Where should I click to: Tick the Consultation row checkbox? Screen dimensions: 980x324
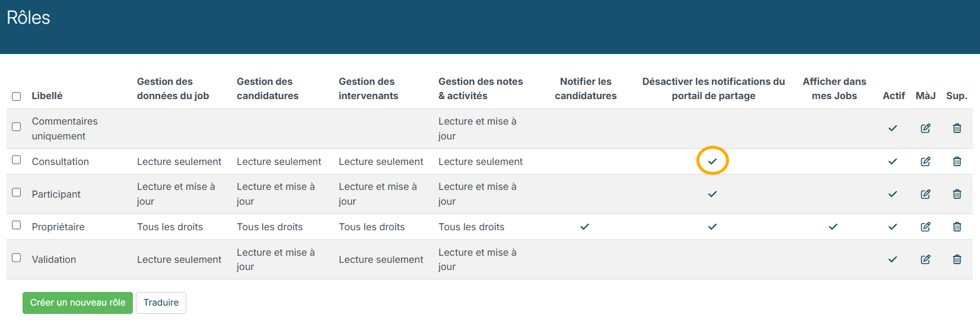coord(17,160)
